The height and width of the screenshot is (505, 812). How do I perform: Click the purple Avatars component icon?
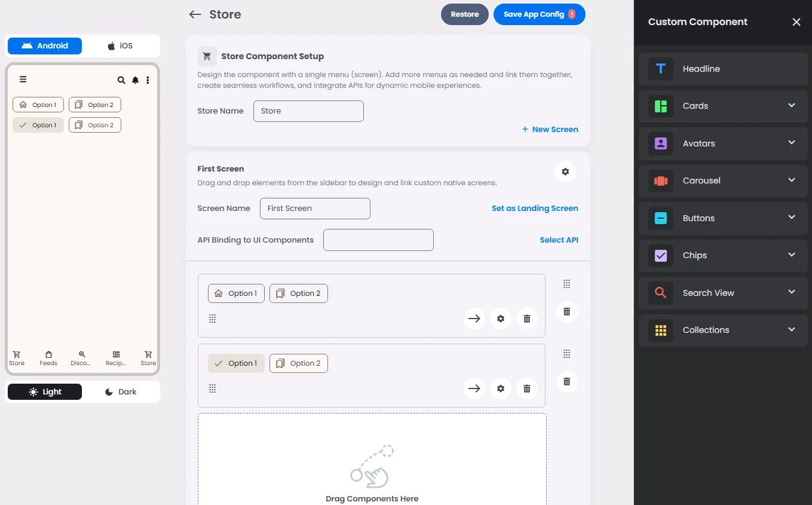(x=661, y=143)
